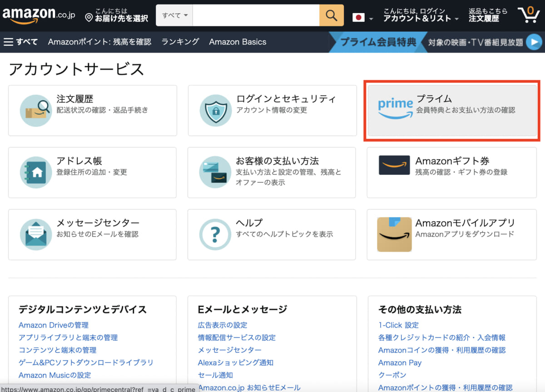545x392 pixels.
Task: Click Alexaショッピング通知 link
Action: tap(236, 363)
